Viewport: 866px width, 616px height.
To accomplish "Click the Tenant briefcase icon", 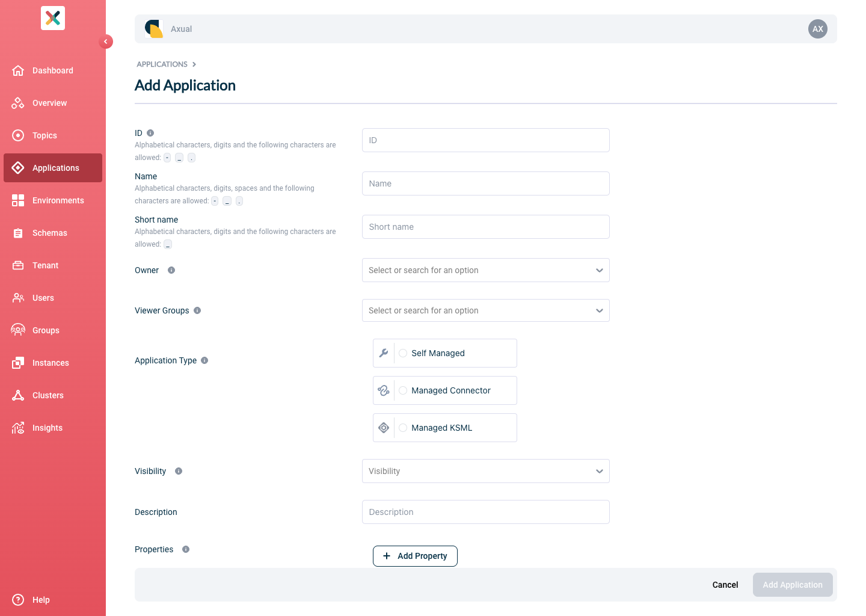I will [x=18, y=265].
